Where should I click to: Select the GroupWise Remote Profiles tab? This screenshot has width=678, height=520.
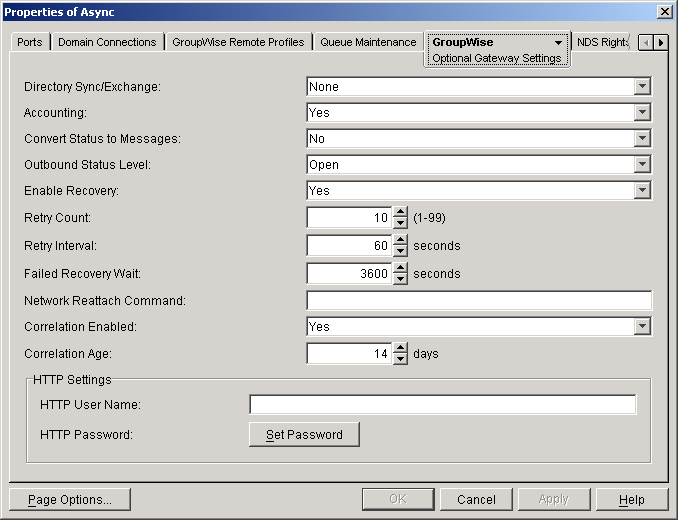coord(238,42)
